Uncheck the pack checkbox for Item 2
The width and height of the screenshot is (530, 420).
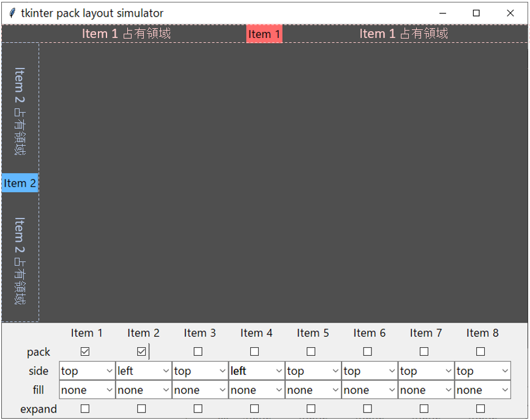point(141,351)
